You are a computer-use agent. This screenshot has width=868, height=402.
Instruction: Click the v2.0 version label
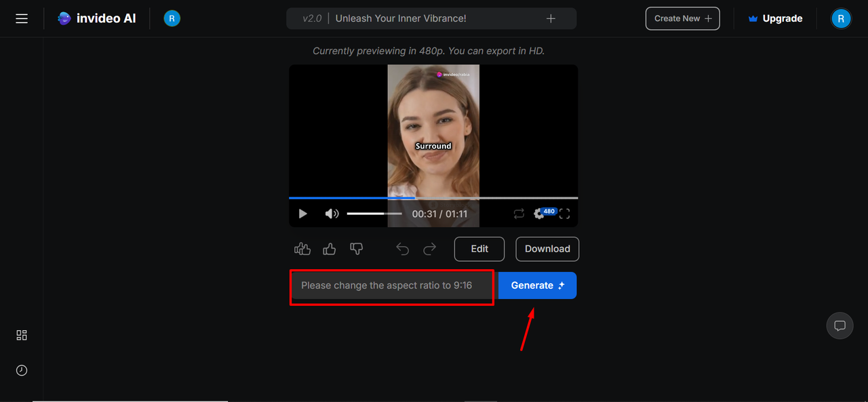pos(312,18)
